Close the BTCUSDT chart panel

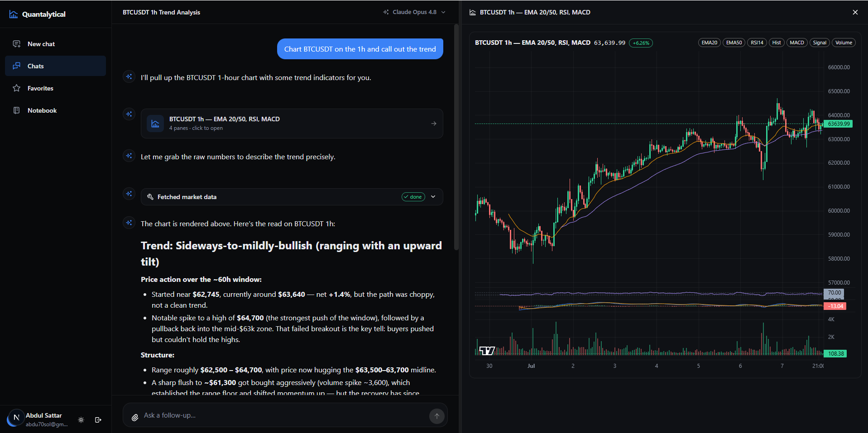[855, 12]
